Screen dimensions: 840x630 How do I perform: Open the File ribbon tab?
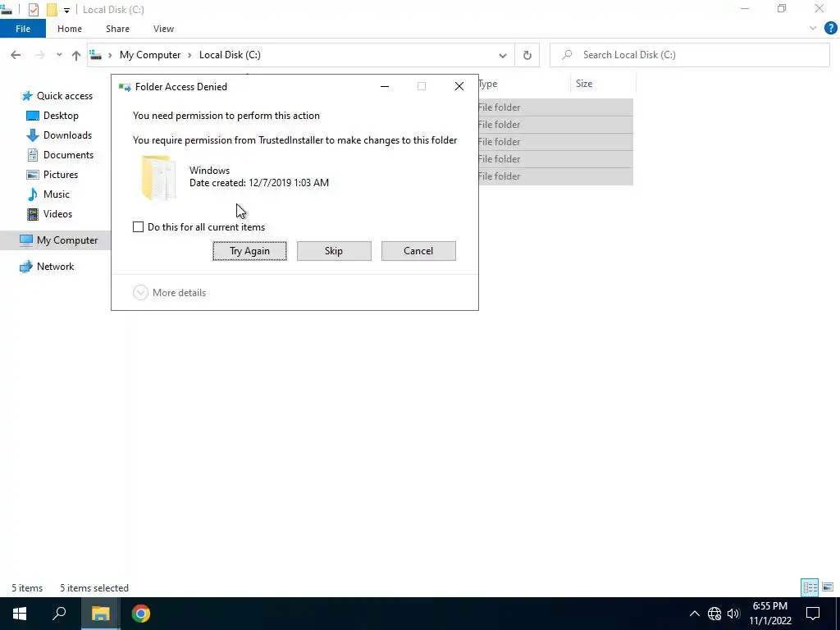point(23,29)
